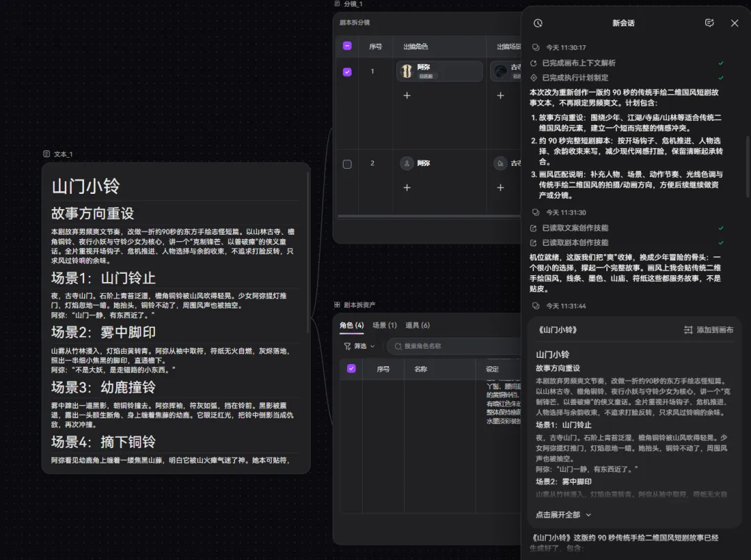Click 已完成画布上下文解析 step

(x=579, y=63)
